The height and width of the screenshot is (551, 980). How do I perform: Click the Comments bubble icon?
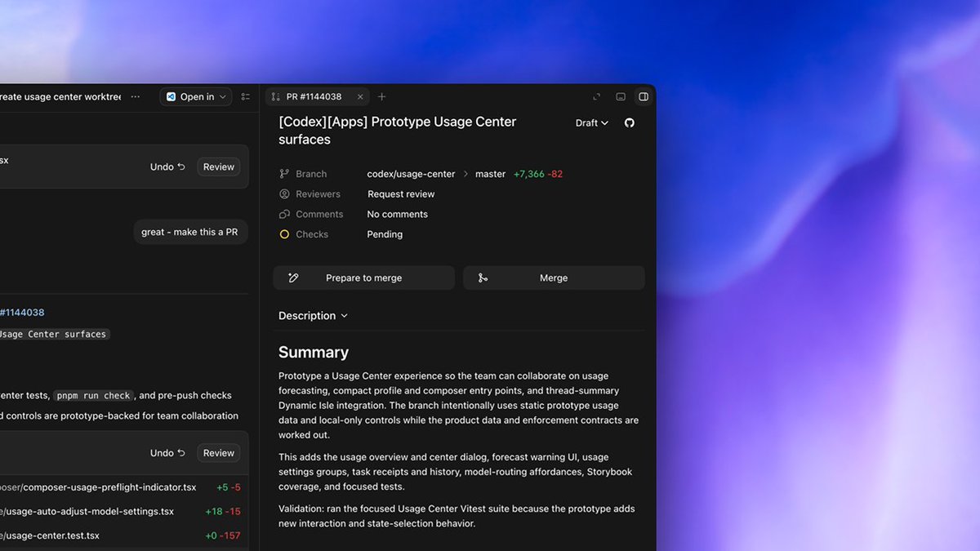(284, 214)
